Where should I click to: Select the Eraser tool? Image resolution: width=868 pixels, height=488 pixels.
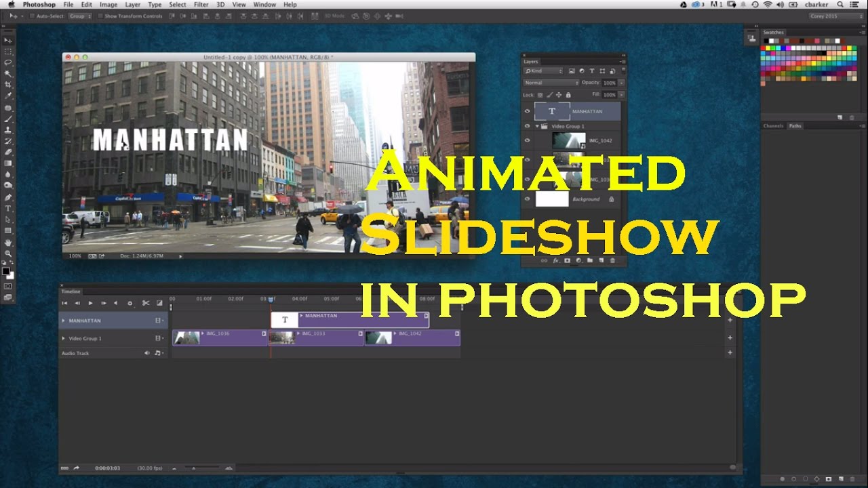click(8, 152)
